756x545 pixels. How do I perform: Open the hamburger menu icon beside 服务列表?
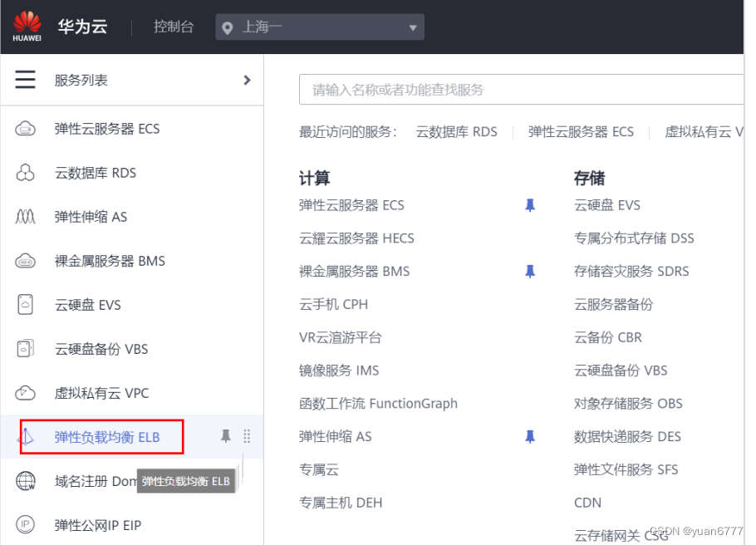coord(25,80)
